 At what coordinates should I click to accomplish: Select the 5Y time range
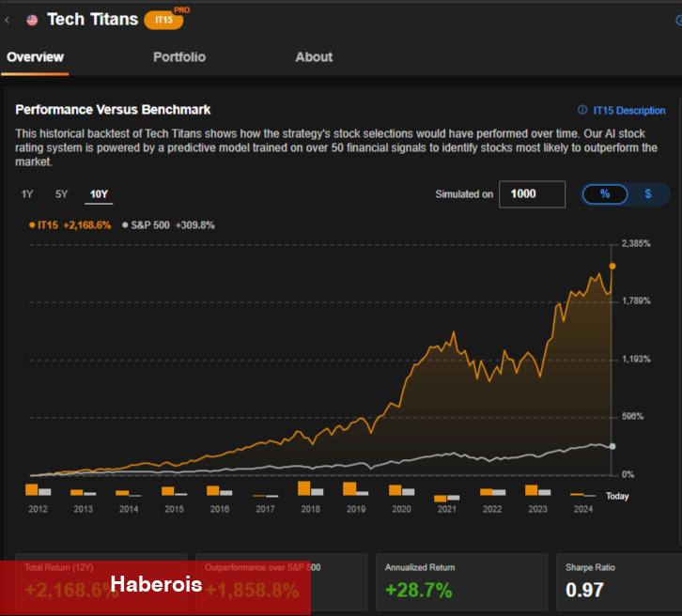(x=62, y=194)
